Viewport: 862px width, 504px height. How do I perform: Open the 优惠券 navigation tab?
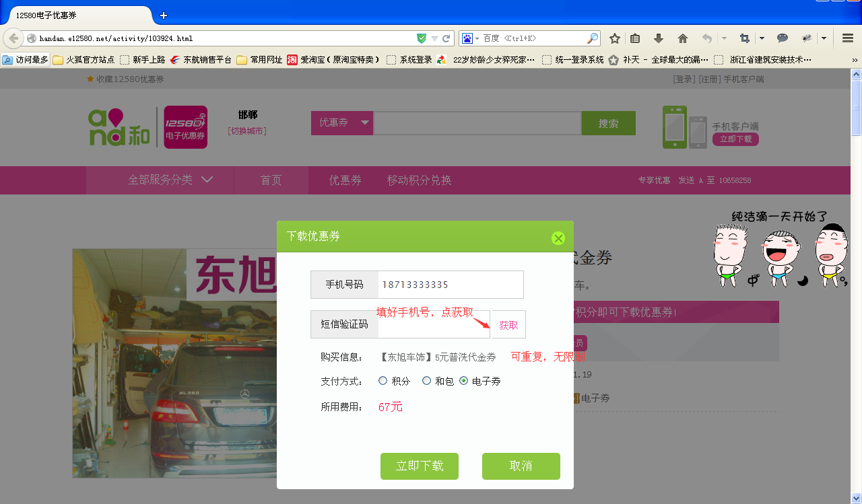[345, 180]
